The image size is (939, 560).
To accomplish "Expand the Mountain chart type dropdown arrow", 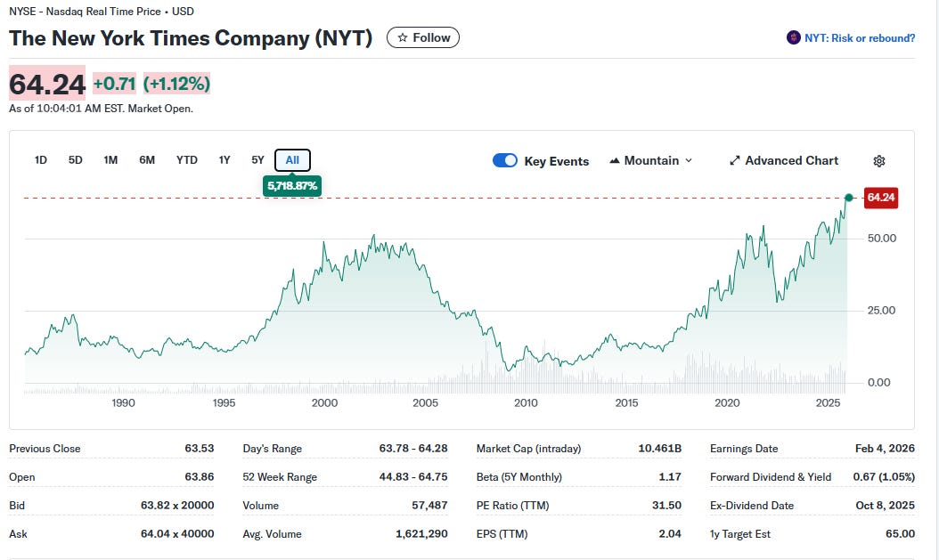I will point(689,160).
